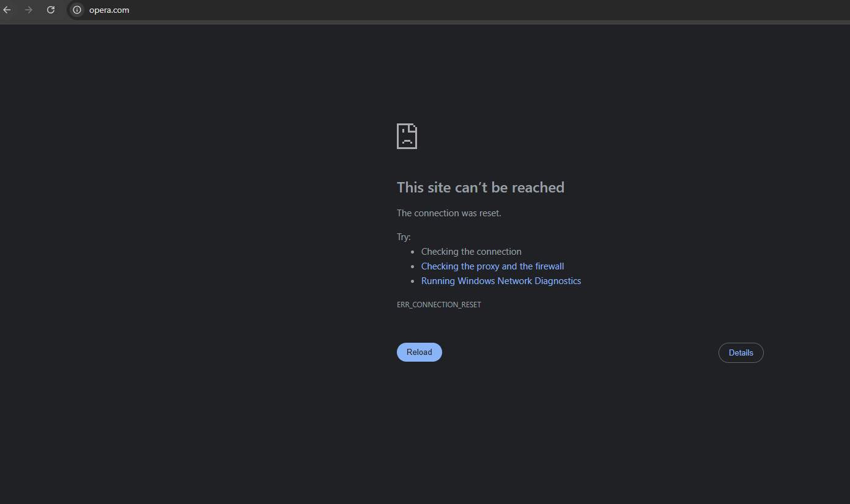Click the Forward navigation arrow

point(29,10)
